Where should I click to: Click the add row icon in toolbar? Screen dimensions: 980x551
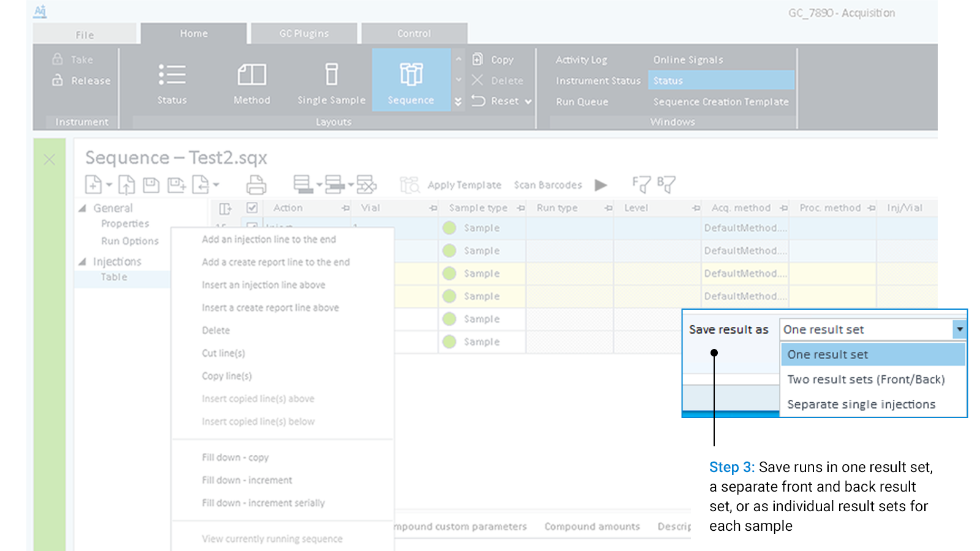coord(303,184)
